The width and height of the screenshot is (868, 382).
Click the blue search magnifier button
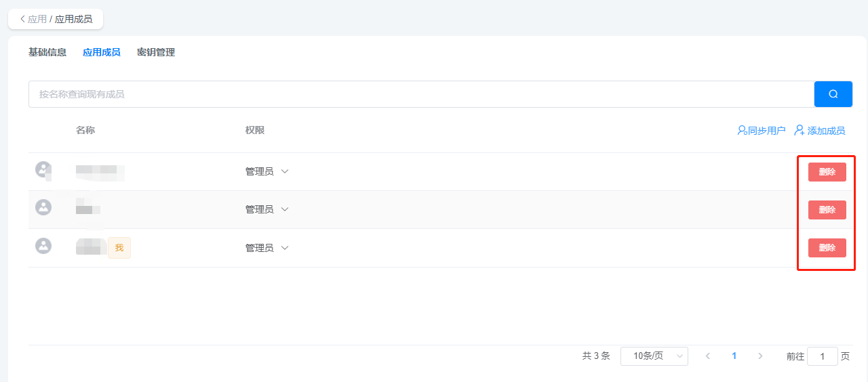(833, 94)
